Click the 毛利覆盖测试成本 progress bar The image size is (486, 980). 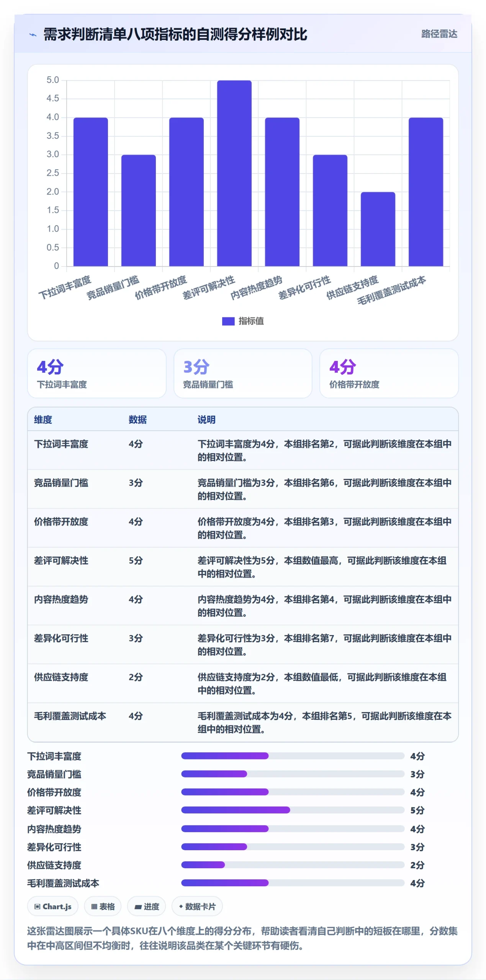pos(293,883)
